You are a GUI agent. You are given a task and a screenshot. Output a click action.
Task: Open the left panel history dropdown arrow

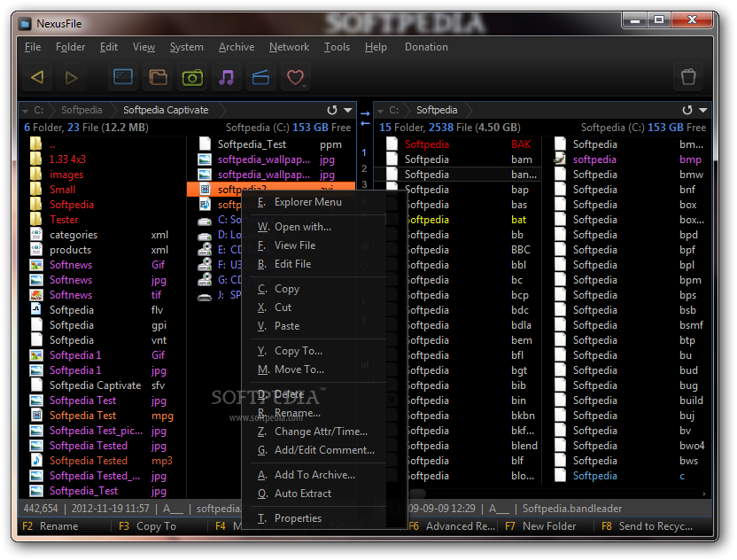point(348,110)
